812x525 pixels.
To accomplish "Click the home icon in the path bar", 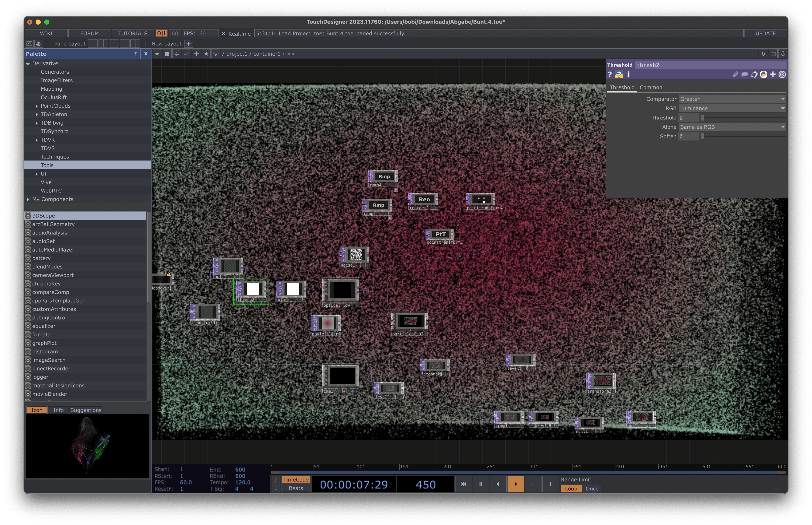I will pyautogui.click(x=216, y=54).
